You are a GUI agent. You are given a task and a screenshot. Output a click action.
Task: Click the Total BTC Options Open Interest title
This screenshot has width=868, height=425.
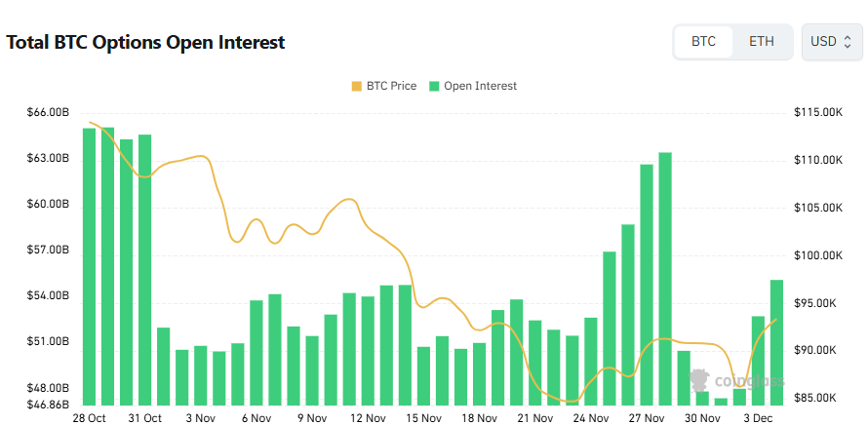pos(146,42)
